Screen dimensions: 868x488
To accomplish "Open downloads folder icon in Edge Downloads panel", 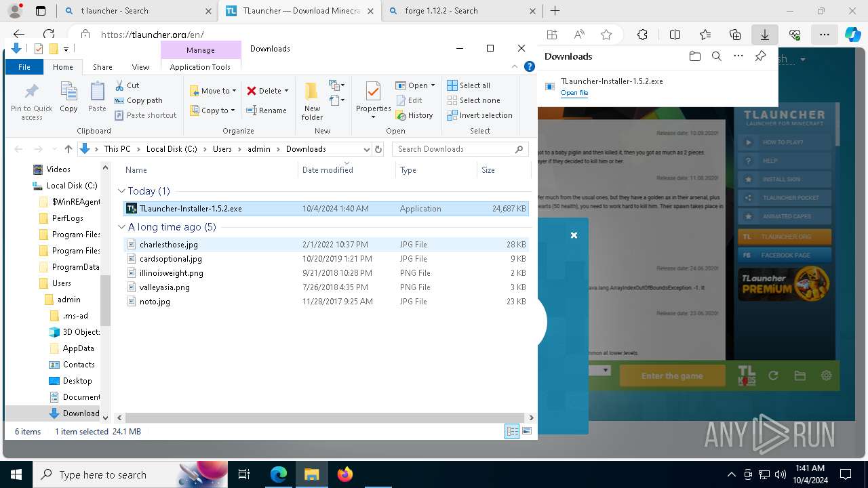I will [694, 57].
